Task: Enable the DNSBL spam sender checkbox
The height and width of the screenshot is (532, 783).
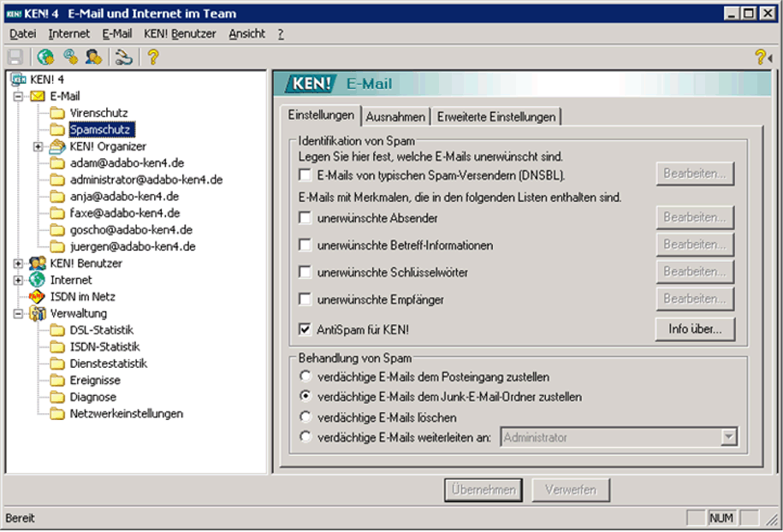Action: coord(305,175)
